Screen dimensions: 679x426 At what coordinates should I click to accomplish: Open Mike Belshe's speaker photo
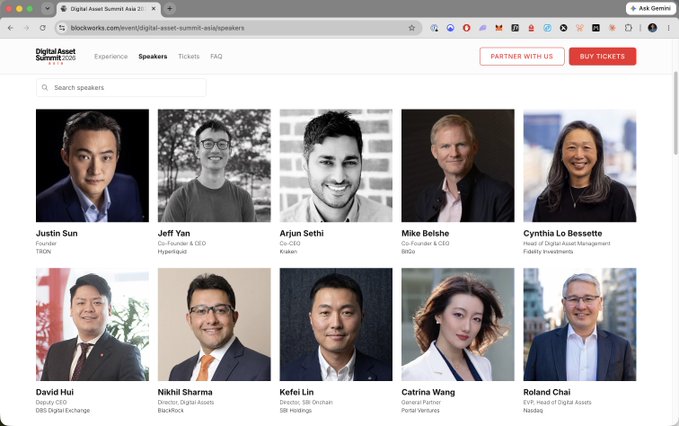click(x=458, y=165)
